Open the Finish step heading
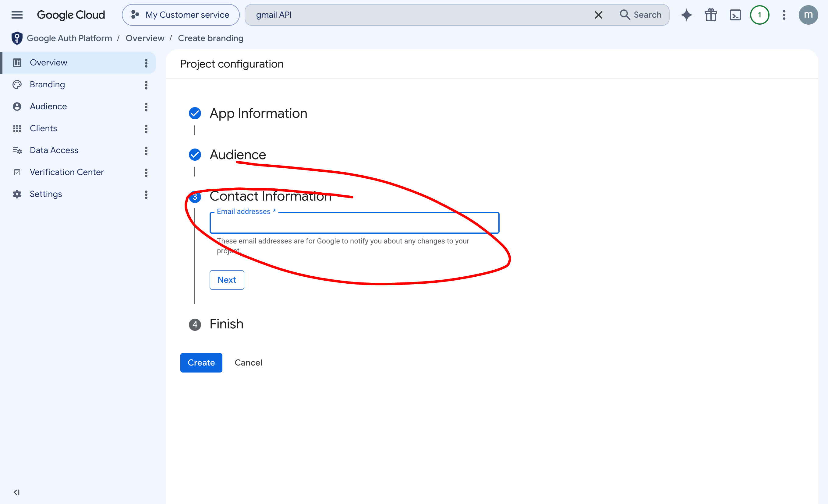The image size is (828, 504). pos(226,324)
